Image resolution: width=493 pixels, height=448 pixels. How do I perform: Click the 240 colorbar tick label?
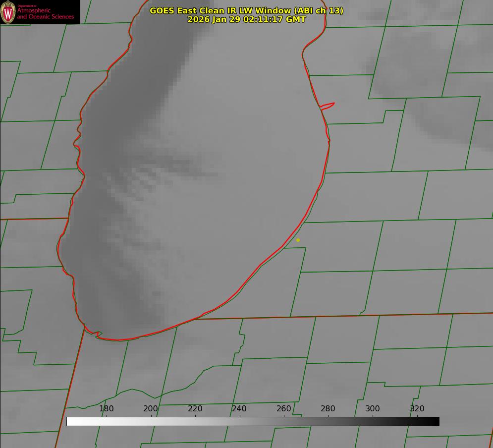point(239,409)
